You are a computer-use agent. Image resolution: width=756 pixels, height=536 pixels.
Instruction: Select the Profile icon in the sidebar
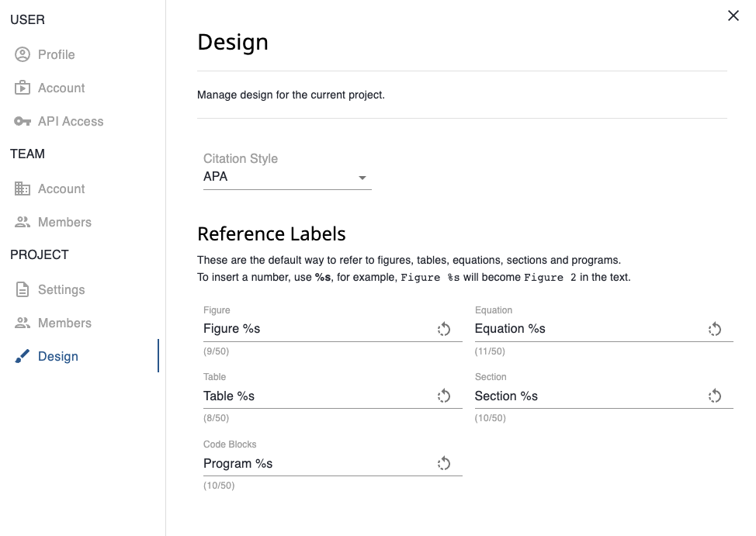pyautogui.click(x=23, y=54)
